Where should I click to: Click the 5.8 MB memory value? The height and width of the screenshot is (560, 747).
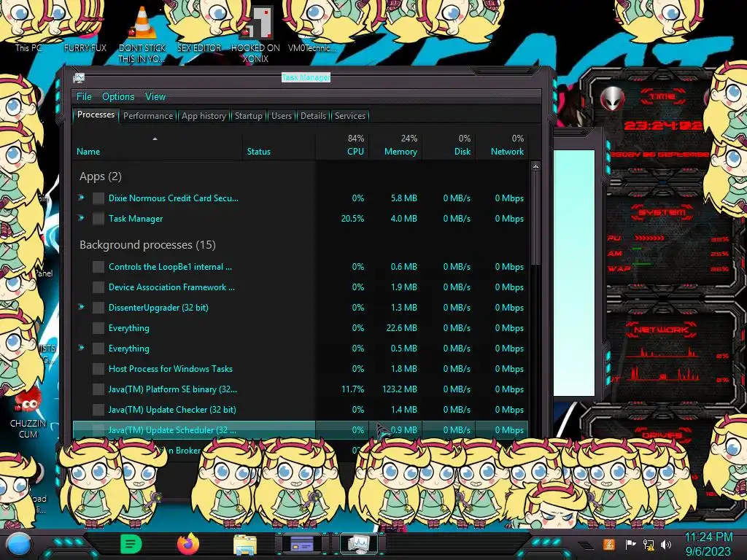[404, 198]
